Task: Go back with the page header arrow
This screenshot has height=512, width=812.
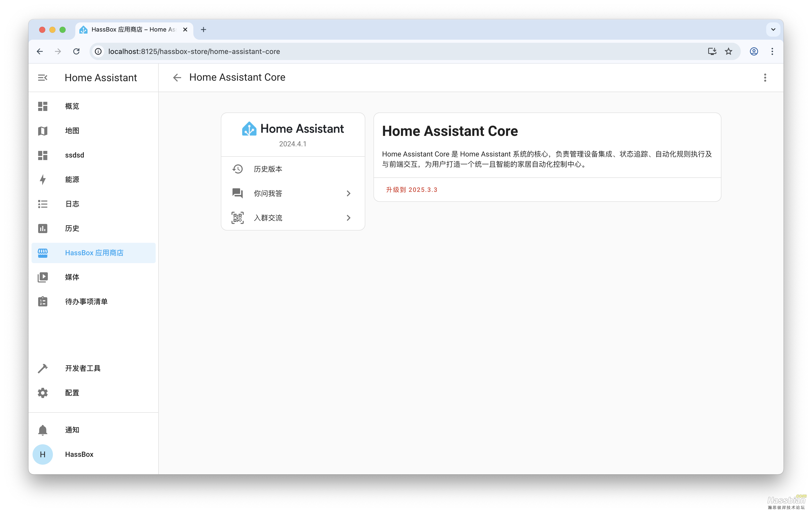Action: coord(177,78)
